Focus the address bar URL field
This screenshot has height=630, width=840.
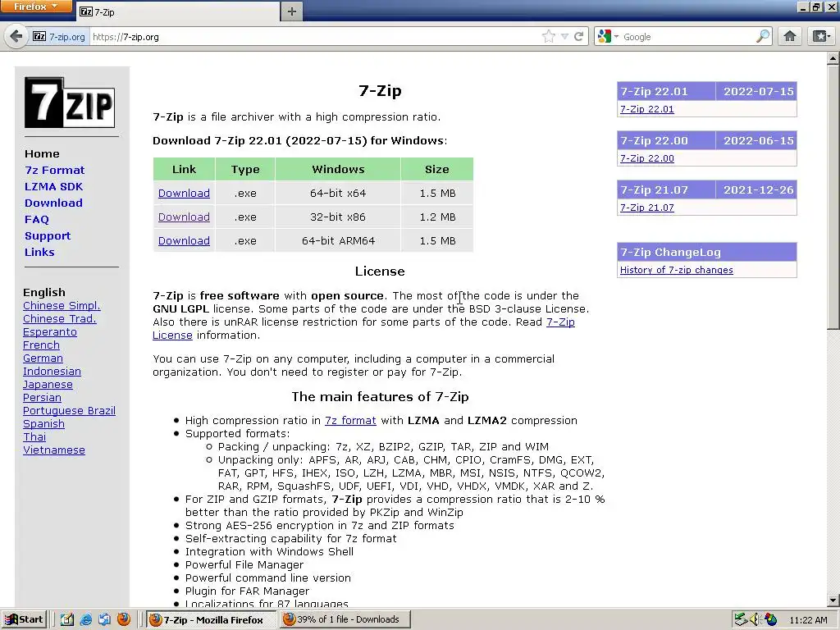[x=313, y=36]
